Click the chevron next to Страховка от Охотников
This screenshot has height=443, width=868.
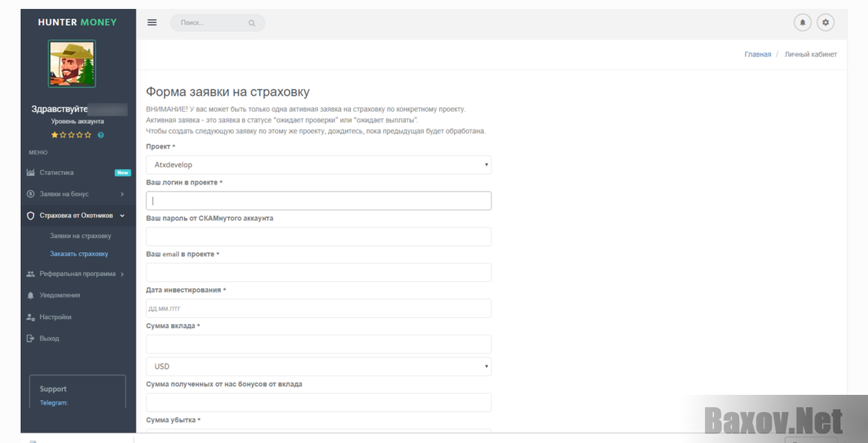(x=123, y=216)
